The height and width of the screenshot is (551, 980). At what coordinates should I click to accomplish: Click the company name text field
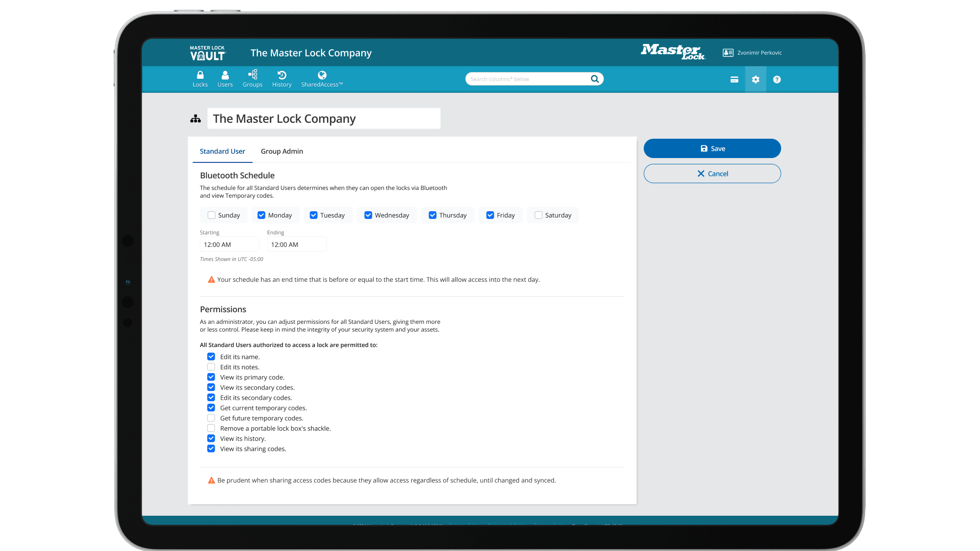(x=324, y=118)
